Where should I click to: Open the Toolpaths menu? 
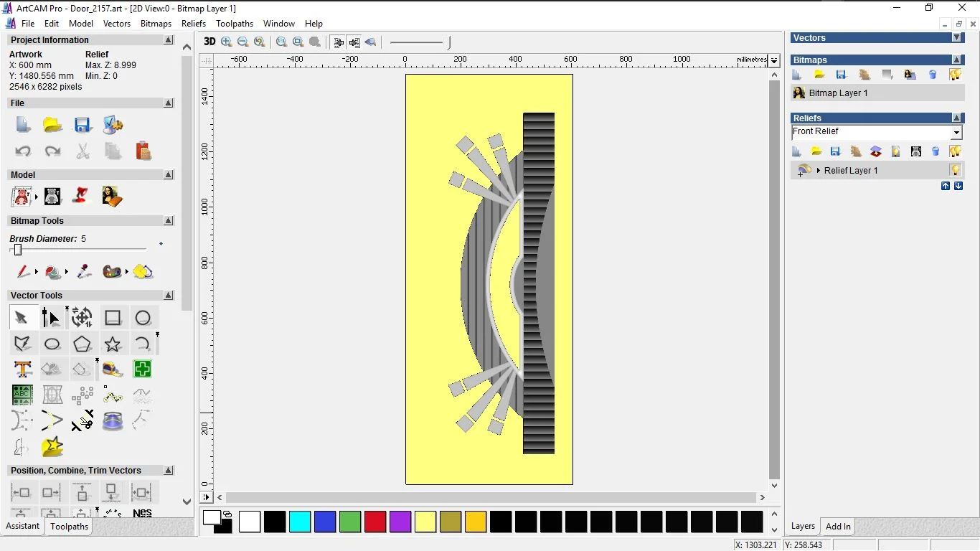(234, 24)
